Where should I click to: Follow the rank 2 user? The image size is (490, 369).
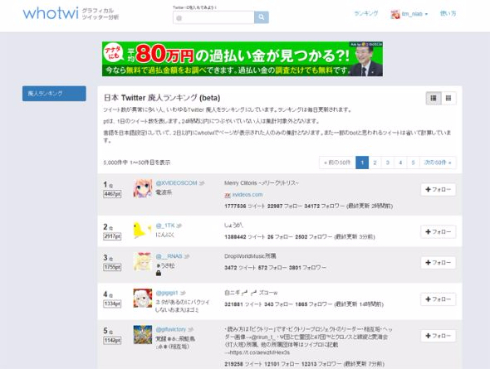pos(438,232)
